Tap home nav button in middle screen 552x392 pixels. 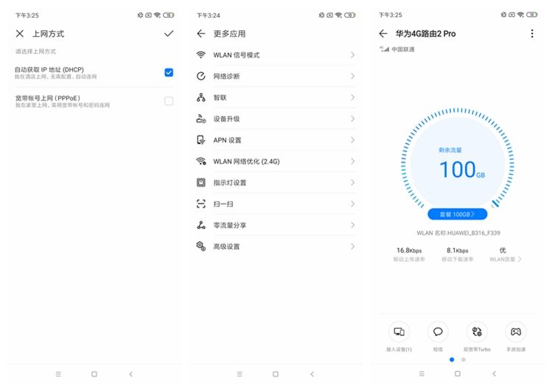tap(276, 374)
